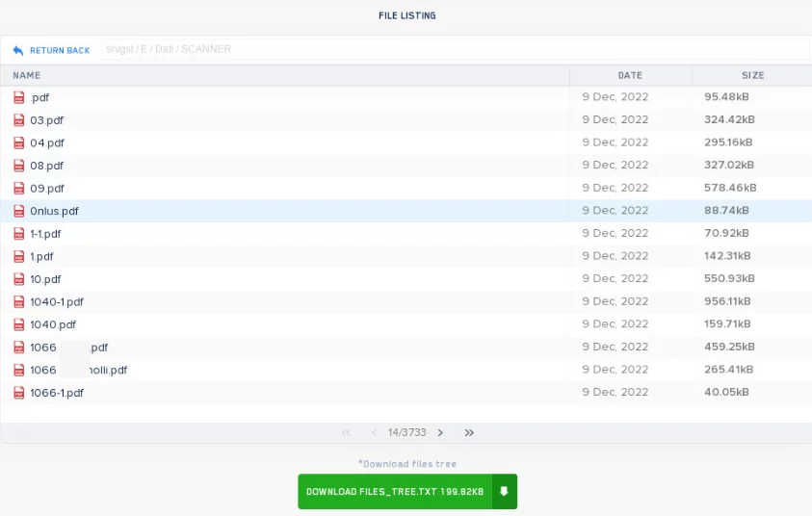812x516 pixels.
Task: Sort the list by Name column
Action: (x=27, y=75)
